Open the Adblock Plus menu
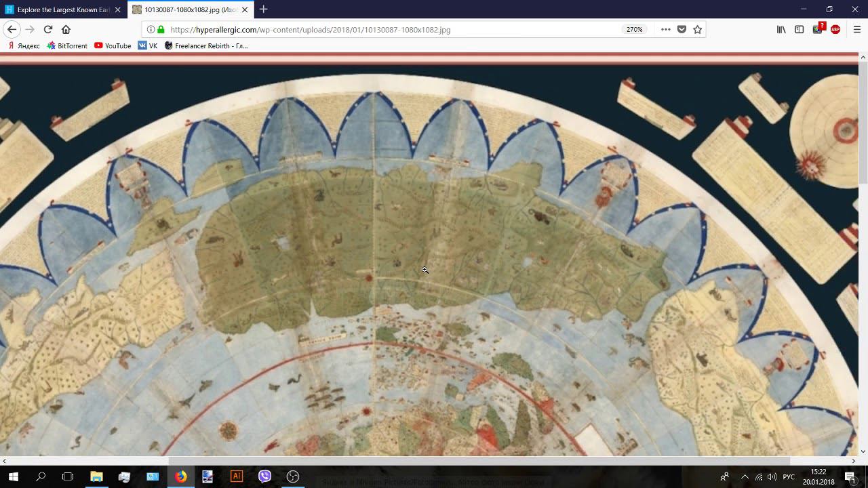868x488 pixels. 835,29
